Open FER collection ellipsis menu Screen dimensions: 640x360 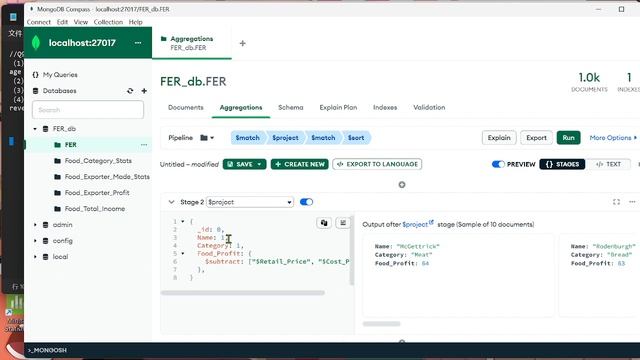(x=144, y=144)
